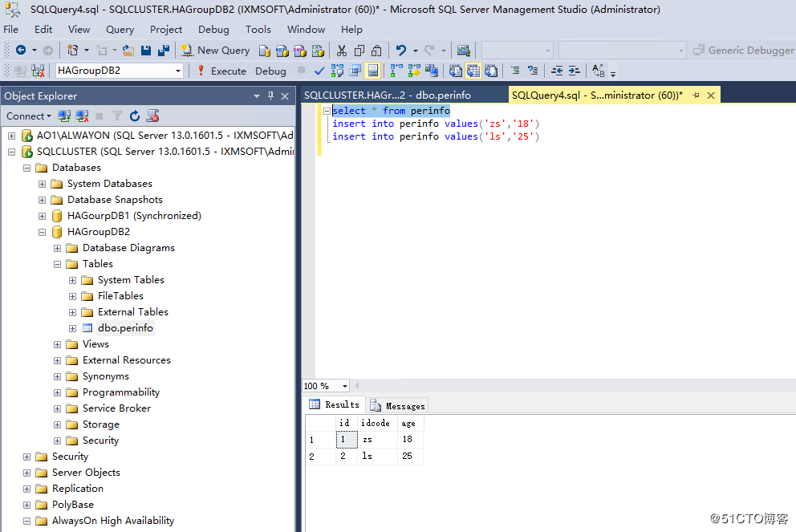
Task: Click the Refresh icon in Object Explorer toolbar
Action: (x=135, y=116)
